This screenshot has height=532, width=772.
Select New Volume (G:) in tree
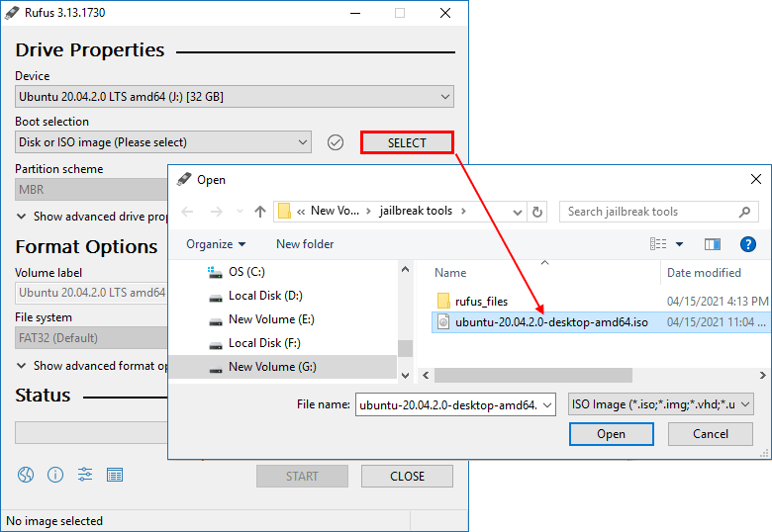tap(283, 367)
